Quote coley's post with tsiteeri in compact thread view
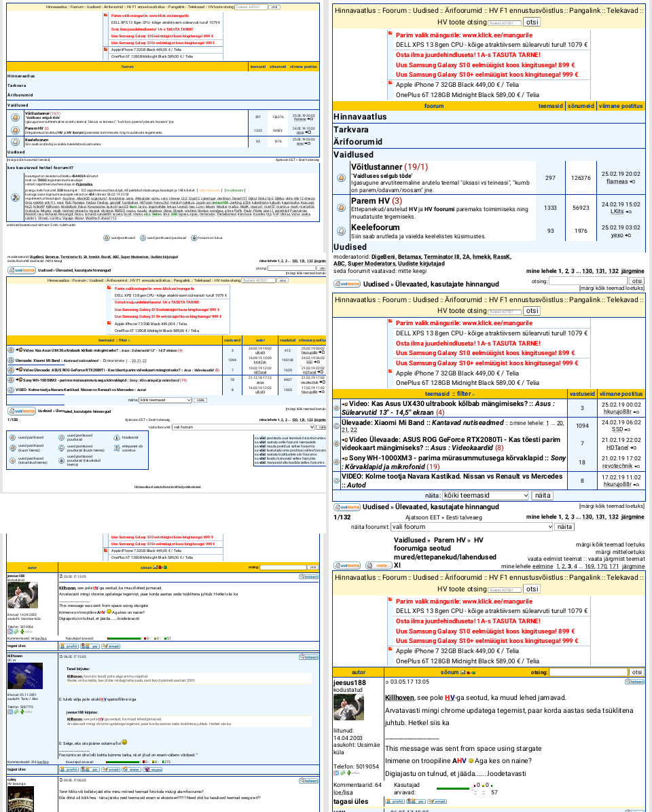 tap(308, 780)
